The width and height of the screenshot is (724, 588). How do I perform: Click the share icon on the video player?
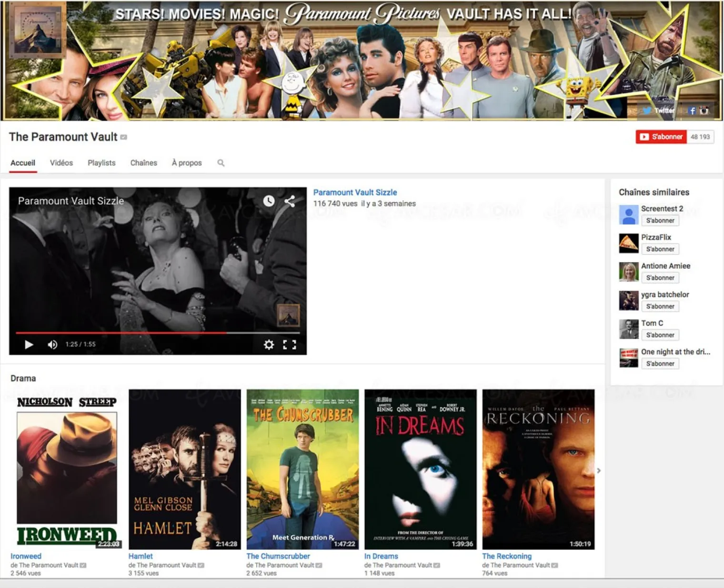tap(290, 202)
